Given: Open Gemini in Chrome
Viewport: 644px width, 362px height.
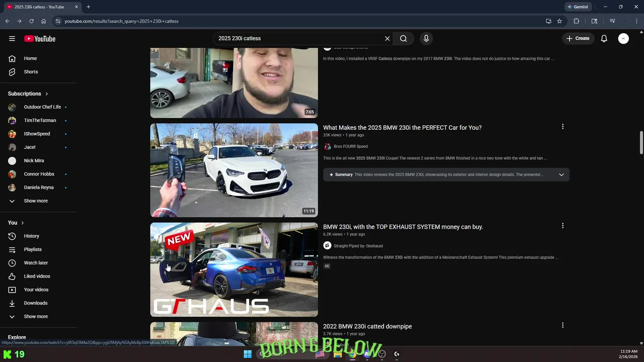Looking at the screenshot, I should (x=578, y=7).
